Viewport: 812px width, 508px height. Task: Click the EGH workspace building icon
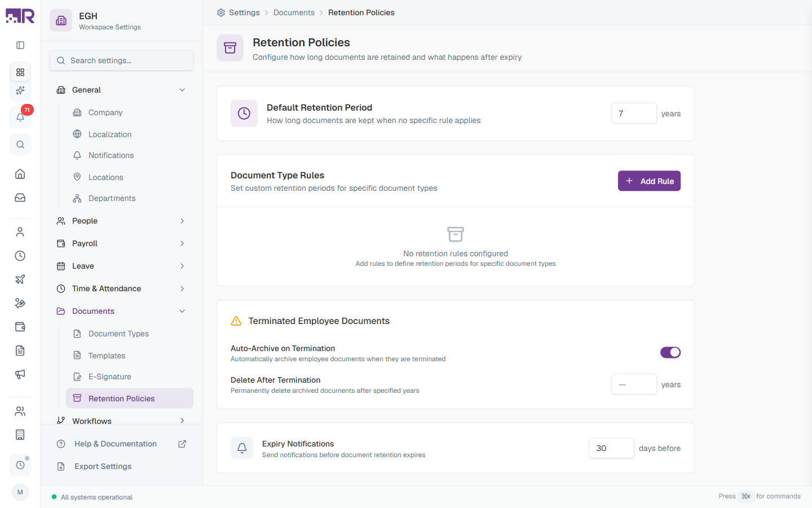61,21
